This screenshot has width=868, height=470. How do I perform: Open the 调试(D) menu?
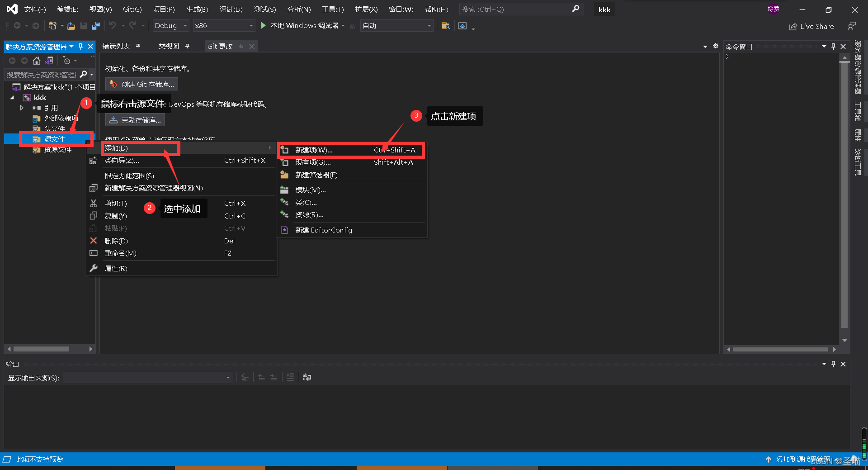[x=231, y=9]
